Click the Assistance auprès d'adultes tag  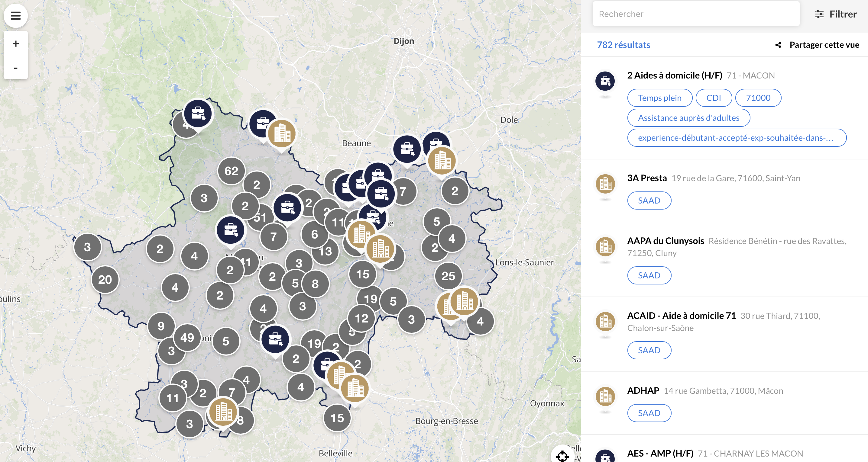pyautogui.click(x=688, y=118)
